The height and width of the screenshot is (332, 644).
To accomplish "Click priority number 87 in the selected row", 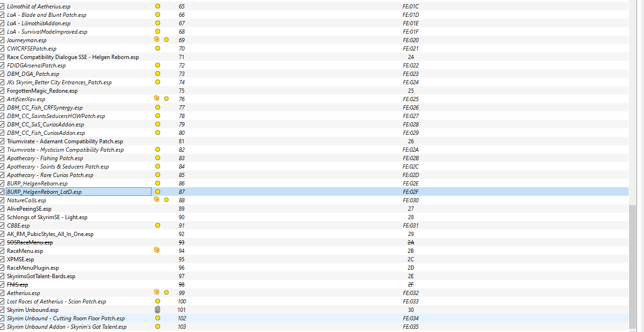I will 182,192.
